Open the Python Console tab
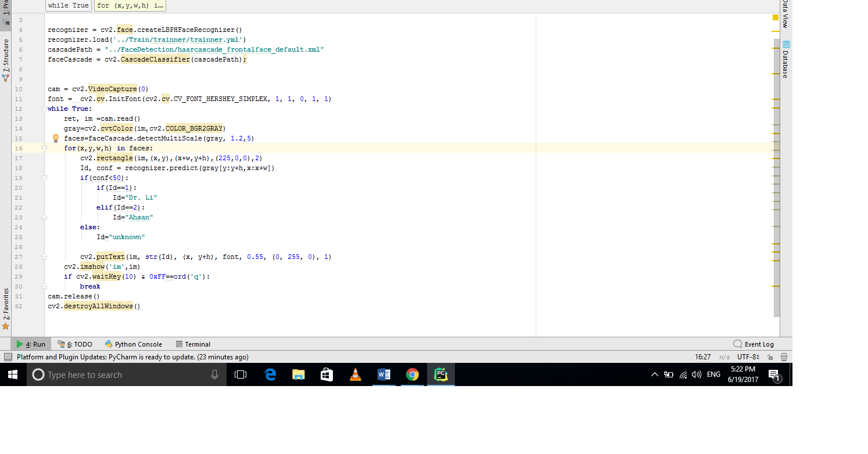Screen dimensions: 868x454 click(x=133, y=344)
